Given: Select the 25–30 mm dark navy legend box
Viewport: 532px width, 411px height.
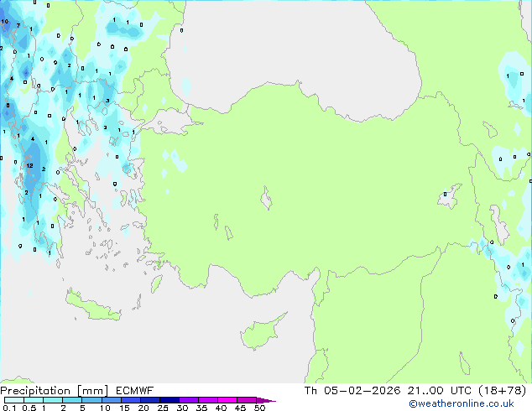Looking at the screenshot, I should [x=169, y=400].
